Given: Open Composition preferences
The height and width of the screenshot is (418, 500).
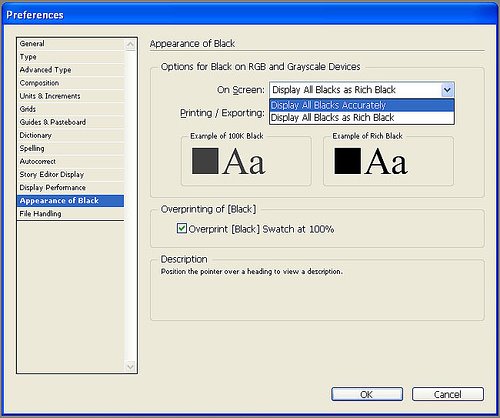Looking at the screenshot, I should [70, 83].
